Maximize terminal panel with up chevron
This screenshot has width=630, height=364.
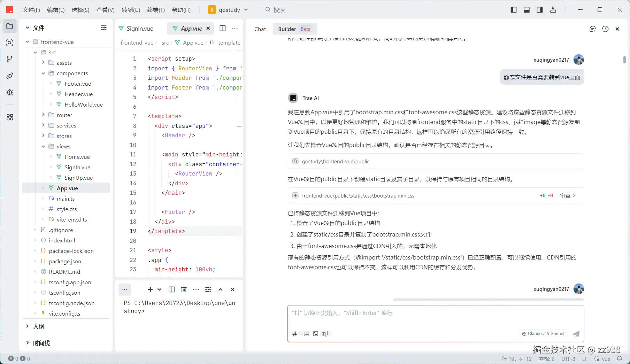click(220, 289)
